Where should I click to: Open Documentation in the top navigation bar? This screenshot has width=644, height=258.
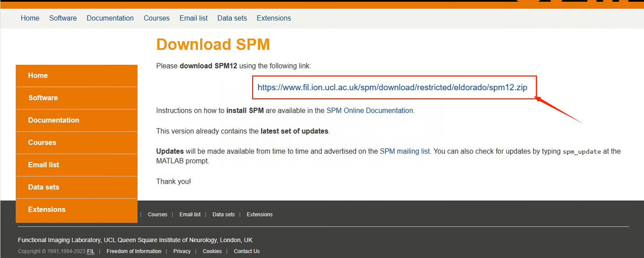(110, 18)
